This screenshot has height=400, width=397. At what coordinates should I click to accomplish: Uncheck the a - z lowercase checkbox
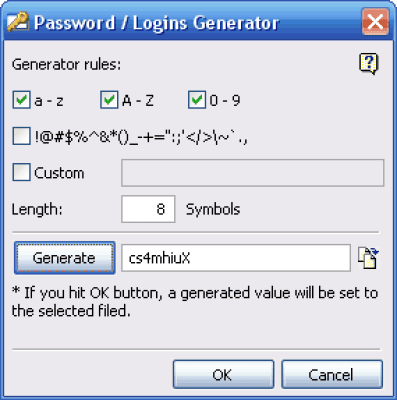click(22, 100)
